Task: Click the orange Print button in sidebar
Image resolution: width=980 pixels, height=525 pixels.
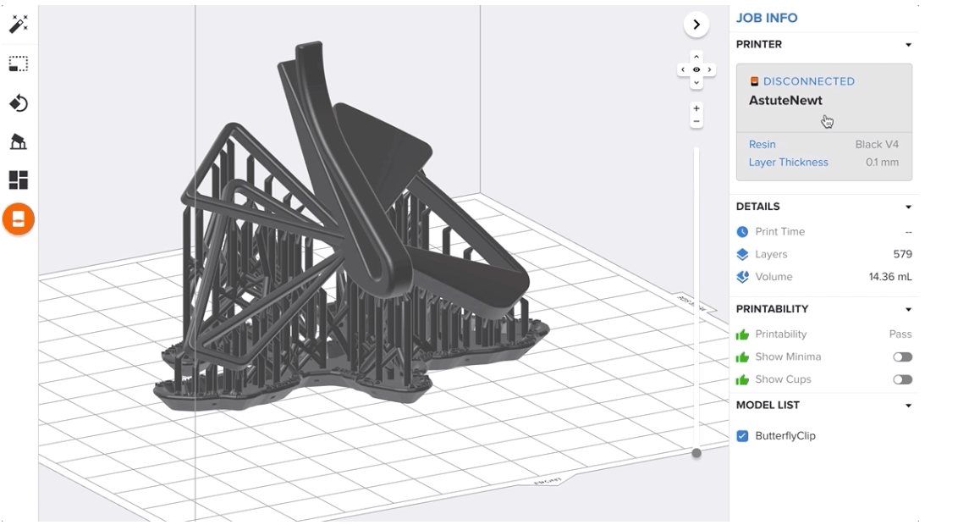Action: pos(18,219)
